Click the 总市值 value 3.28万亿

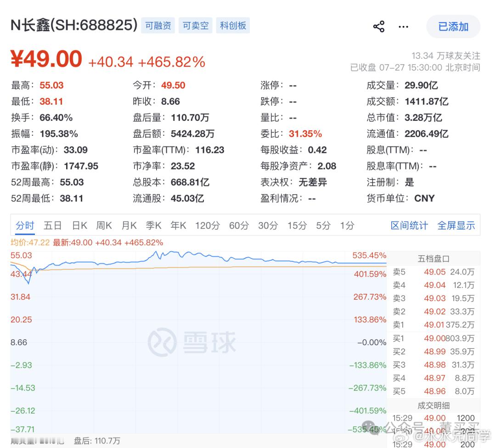point(423,118)
